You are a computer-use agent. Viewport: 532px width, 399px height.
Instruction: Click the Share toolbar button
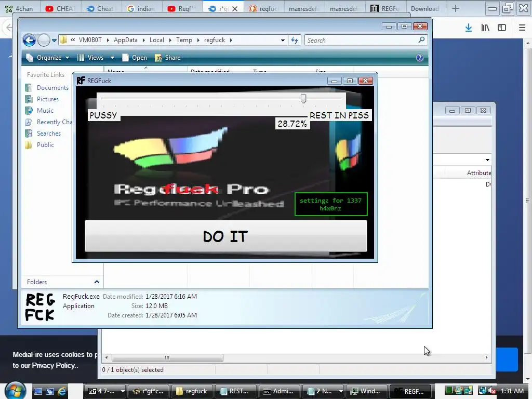click(x=168, y=58)
